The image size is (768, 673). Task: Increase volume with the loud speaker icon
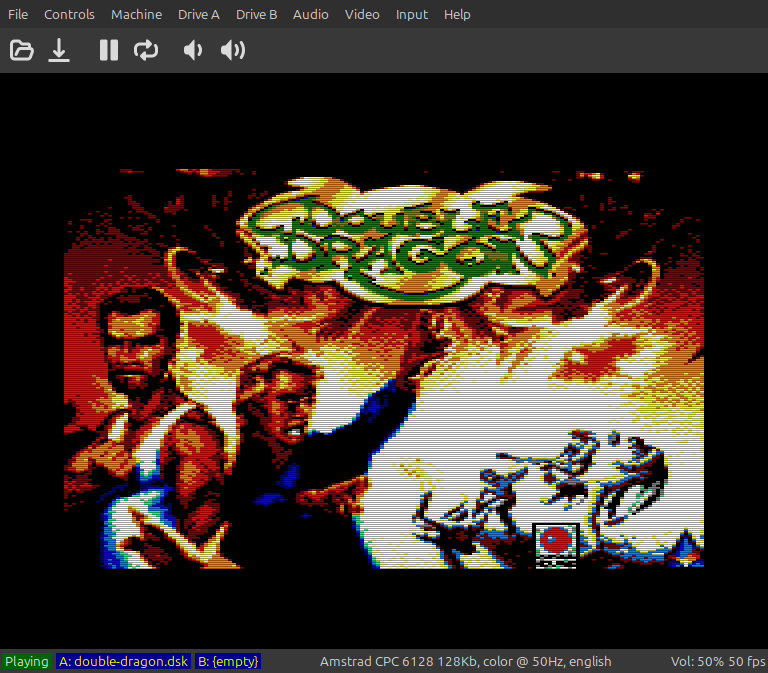click(233, 50)
